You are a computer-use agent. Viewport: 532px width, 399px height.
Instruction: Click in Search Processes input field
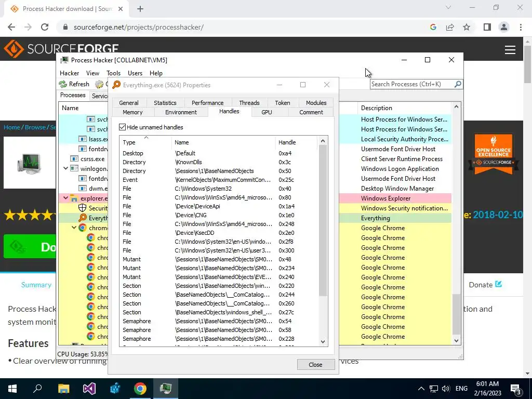click(x=412, y=84)
